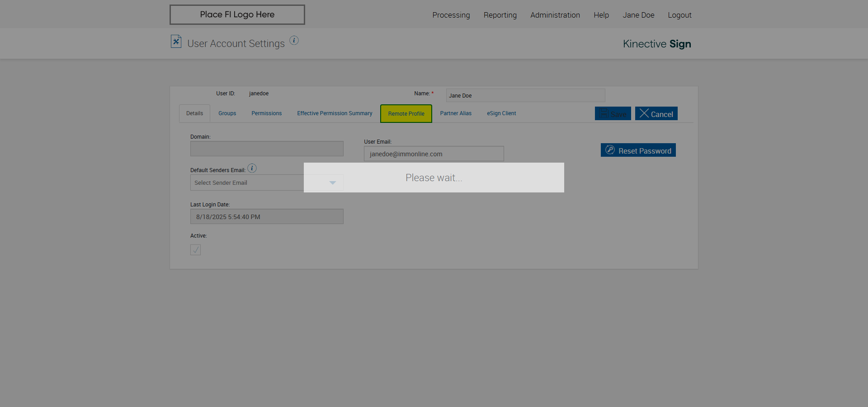This screenshot has width=868, height=407.
Task: Open the eSign Client tab
Action: (501, 113)
